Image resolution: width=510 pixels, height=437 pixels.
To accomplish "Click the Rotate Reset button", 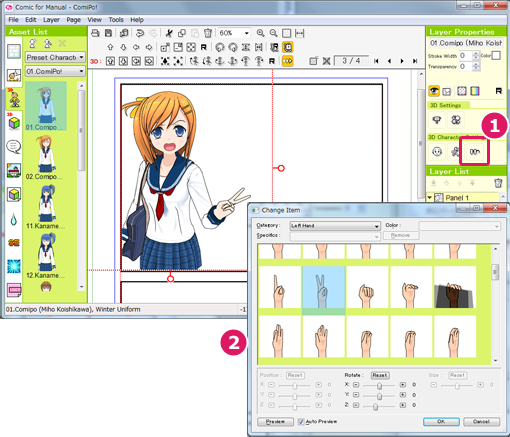I will 380,375.
